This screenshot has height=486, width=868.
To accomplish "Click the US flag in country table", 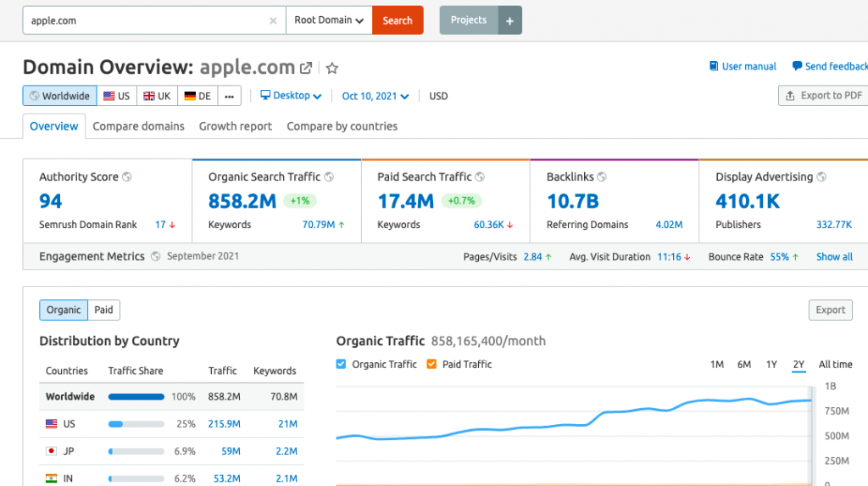I will [51, 424].
